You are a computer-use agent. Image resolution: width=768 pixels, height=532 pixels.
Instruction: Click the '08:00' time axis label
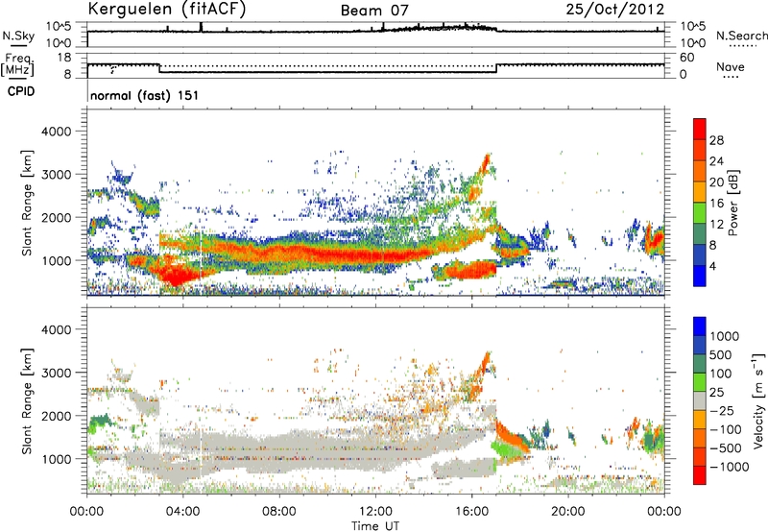click(x=279, y=512)
